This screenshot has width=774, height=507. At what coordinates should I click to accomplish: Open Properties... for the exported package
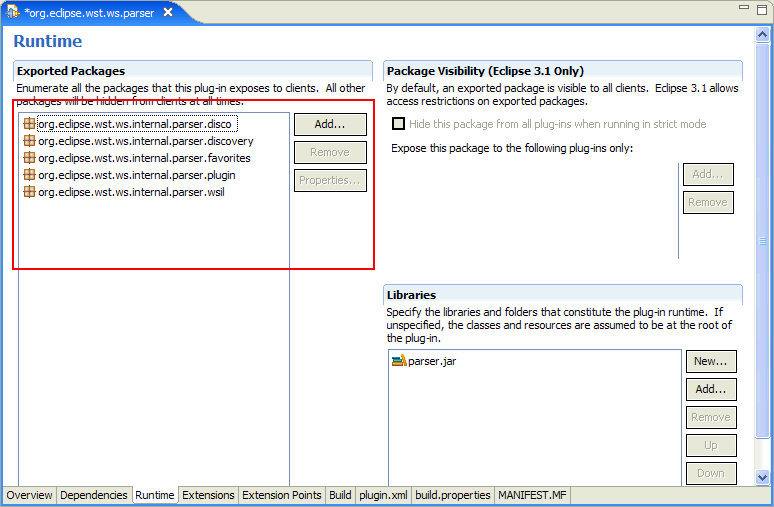[x=330, y=181]
